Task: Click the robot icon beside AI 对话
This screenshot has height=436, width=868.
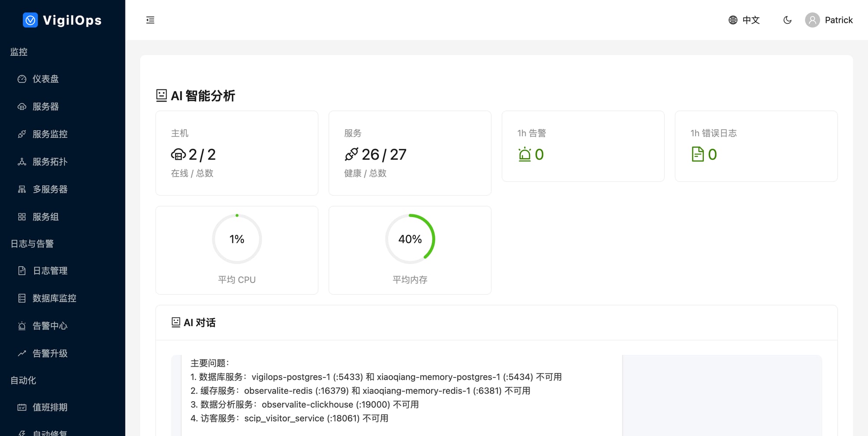Action: tap(176, 322)
